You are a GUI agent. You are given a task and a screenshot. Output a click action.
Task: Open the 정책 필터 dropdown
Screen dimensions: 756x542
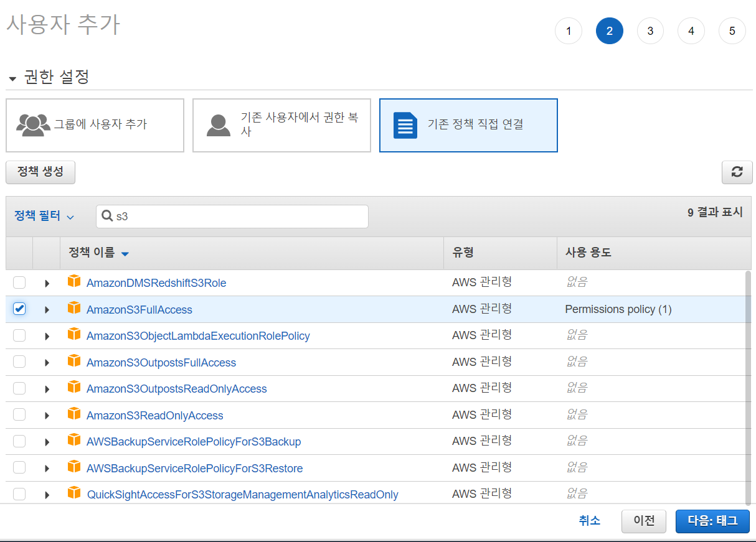(44, 216)
